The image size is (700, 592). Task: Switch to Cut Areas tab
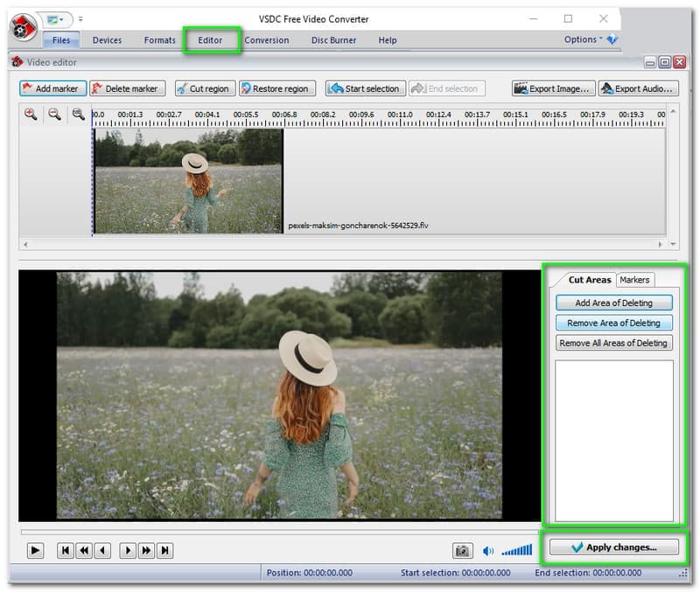(589, 280)
